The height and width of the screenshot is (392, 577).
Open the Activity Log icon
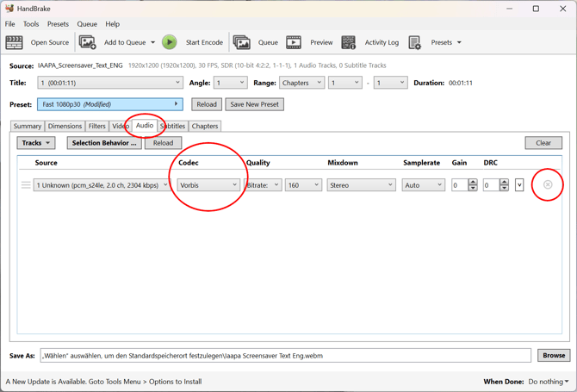tap(348, 42)
